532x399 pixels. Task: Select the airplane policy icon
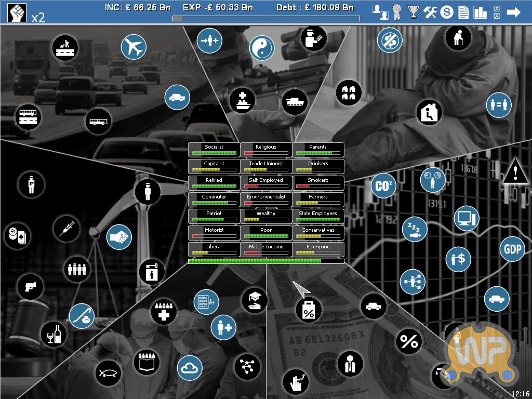(134, 47)
